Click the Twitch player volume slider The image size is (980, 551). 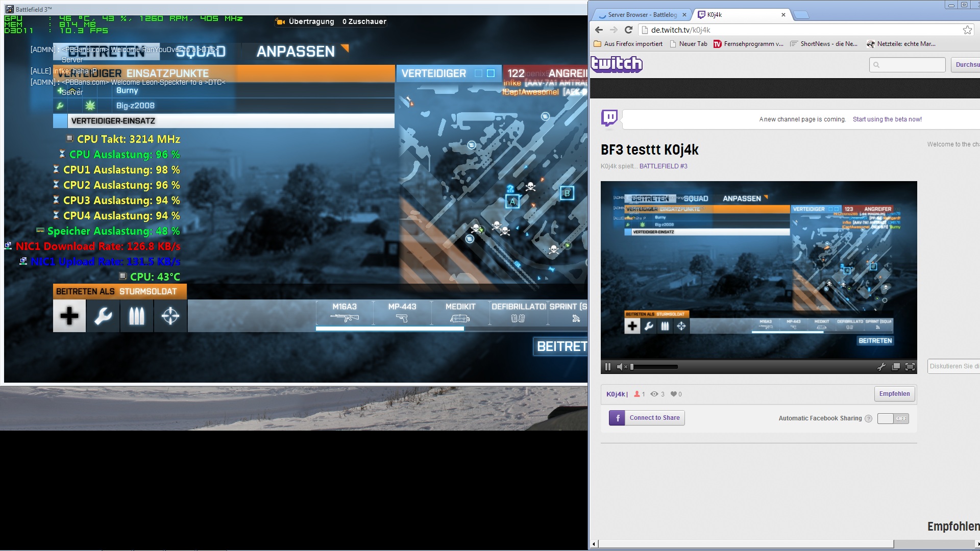pyautogui.click(x=654, y=366)
